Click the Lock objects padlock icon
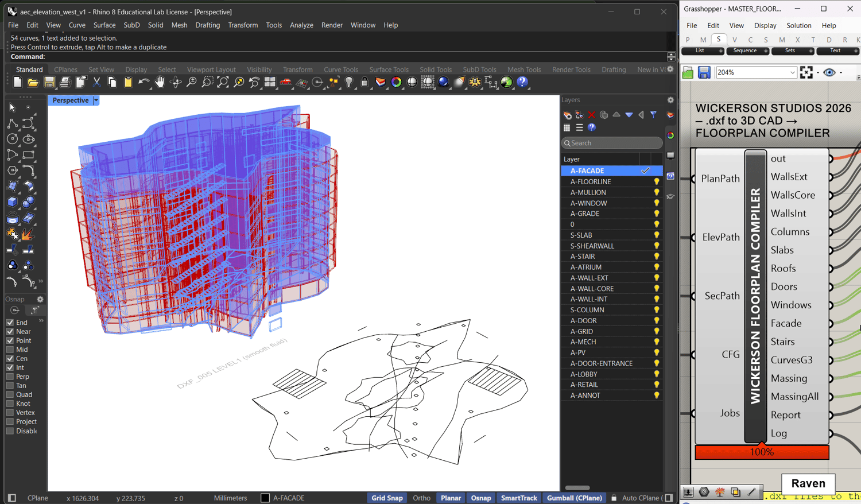 point(364,83)
